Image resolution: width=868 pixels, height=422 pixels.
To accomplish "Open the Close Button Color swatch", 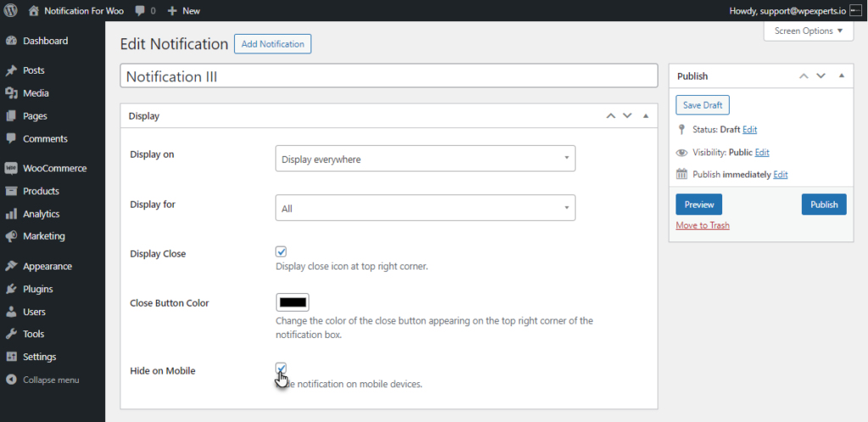I will 292,302.
